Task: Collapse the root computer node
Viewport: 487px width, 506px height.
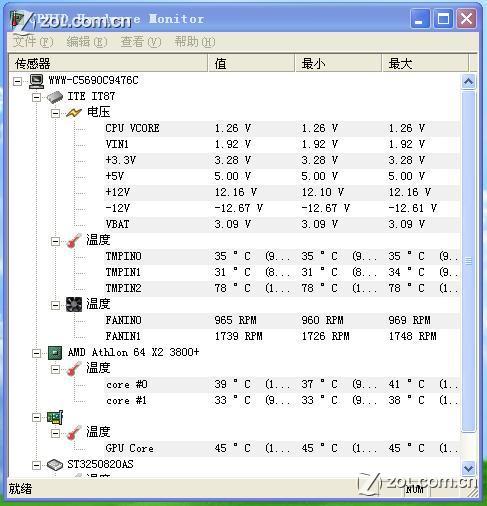Action: 17,81
